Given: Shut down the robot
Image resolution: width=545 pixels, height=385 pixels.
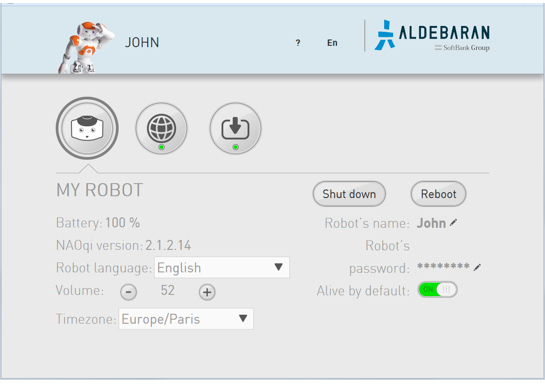Looking at the screenshot, I should (x=349, y=194).
